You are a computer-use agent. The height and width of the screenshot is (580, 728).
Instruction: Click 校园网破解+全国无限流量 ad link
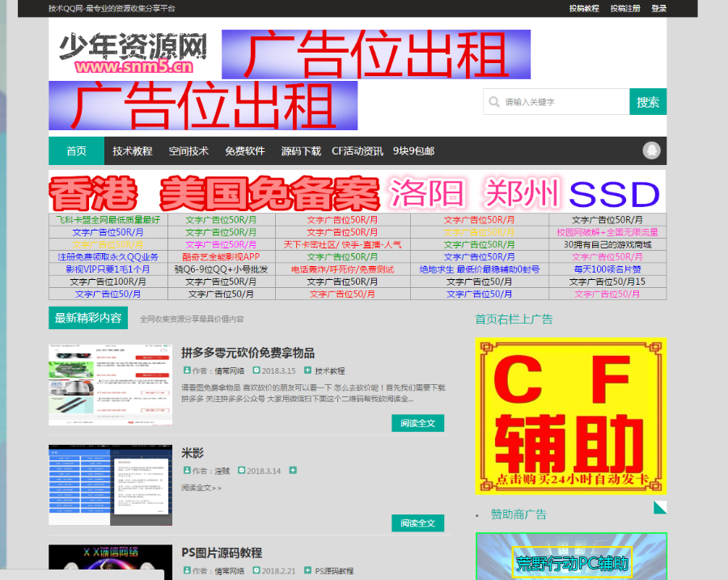tap(607, 232)
